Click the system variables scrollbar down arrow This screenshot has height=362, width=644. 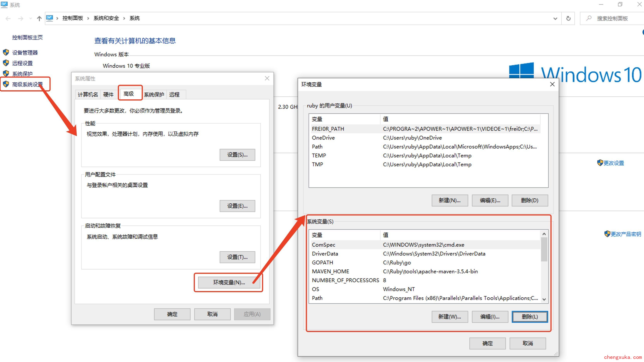point(544,299)
